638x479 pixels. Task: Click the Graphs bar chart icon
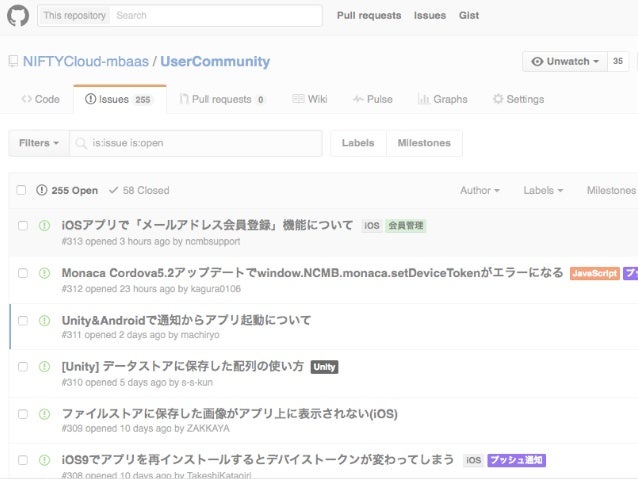(424, 99)
